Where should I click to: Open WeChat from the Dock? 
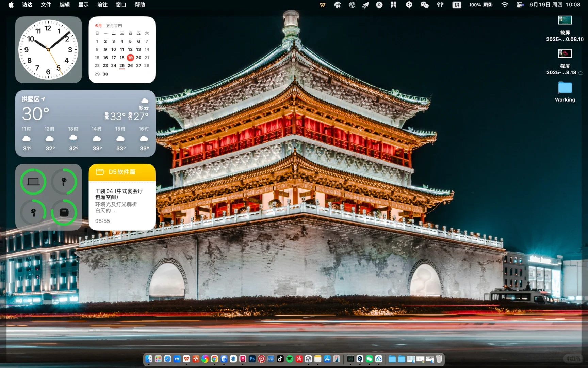(x=369, y=359)
